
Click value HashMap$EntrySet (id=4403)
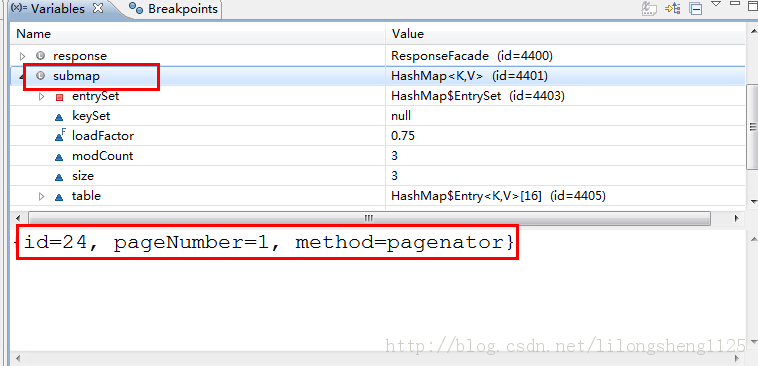tap(478, 96)
